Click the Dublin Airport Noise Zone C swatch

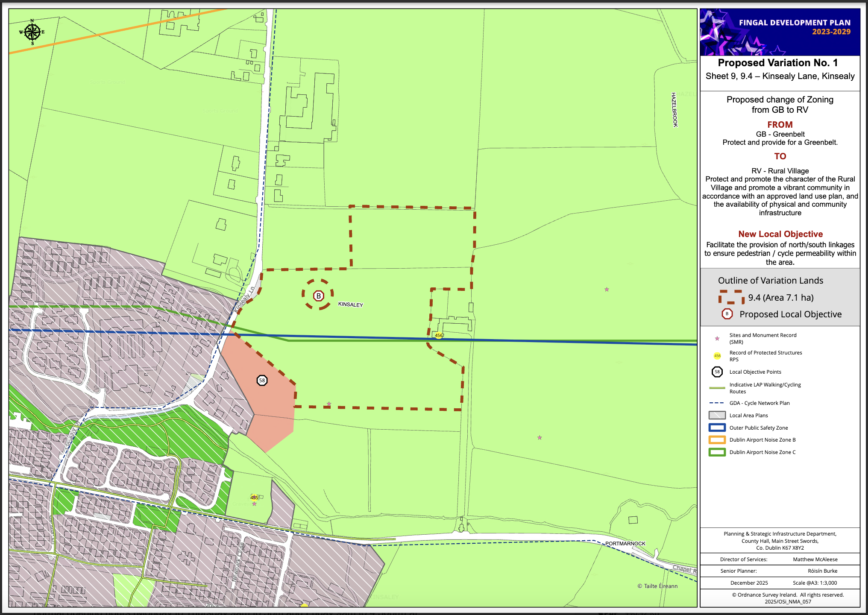point(717,452)
